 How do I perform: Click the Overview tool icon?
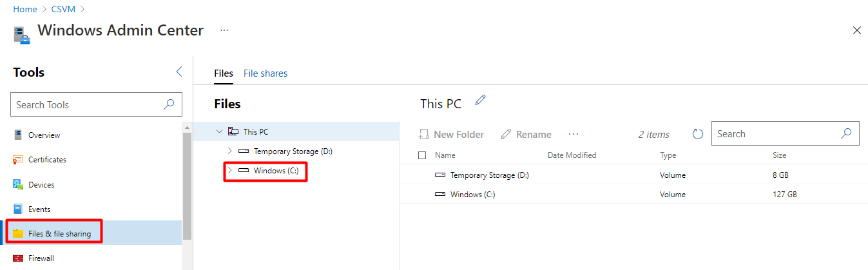pyautogui.click(x=18, y=135)
